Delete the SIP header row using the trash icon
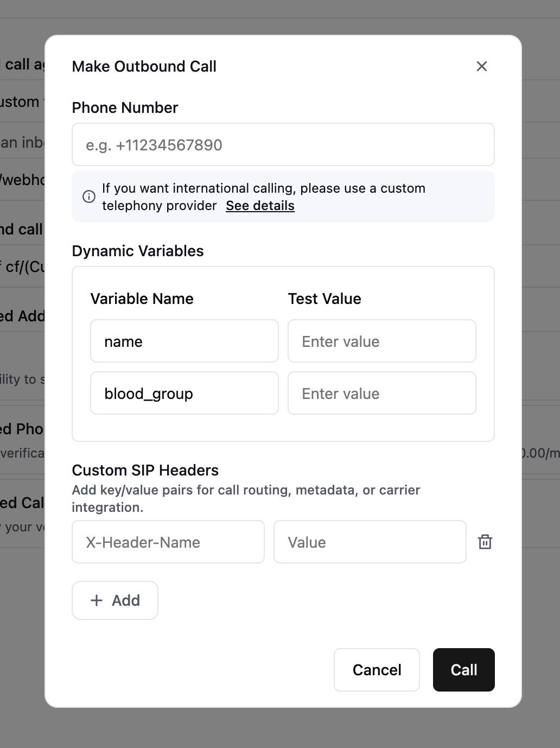560x748 pixels. coord(485,542)
